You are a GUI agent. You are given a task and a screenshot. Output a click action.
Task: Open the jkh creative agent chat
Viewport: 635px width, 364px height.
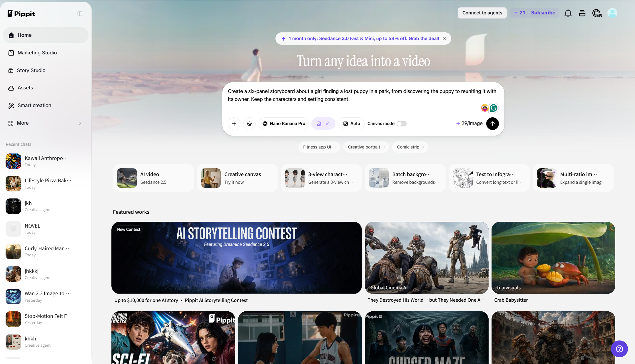(46, 206)
